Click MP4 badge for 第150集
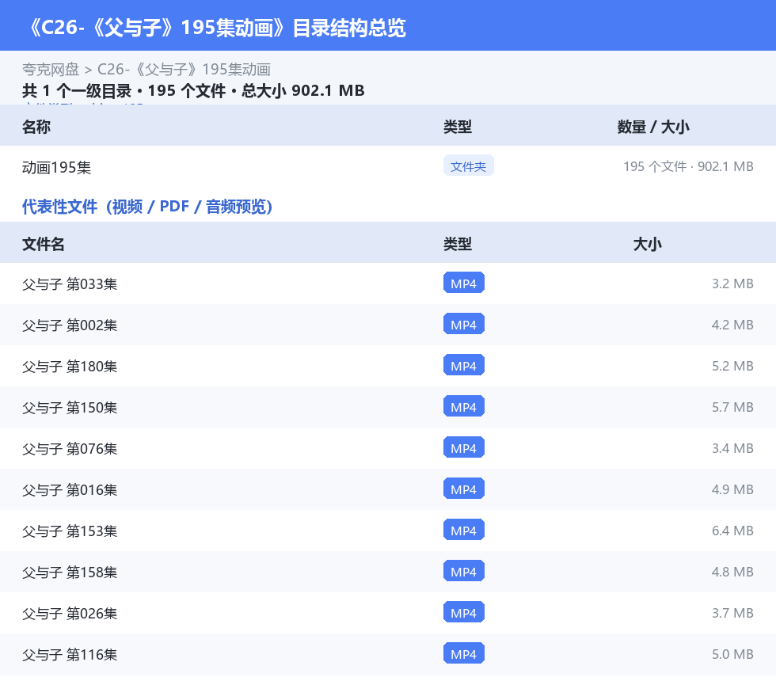This screenshot has width=776, height=700. coord(464,406)
